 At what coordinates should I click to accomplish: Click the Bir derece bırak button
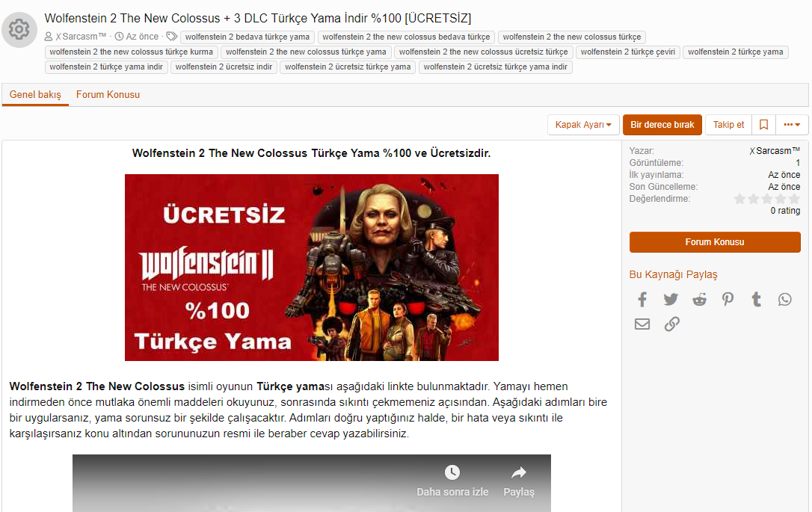point(662,125)
